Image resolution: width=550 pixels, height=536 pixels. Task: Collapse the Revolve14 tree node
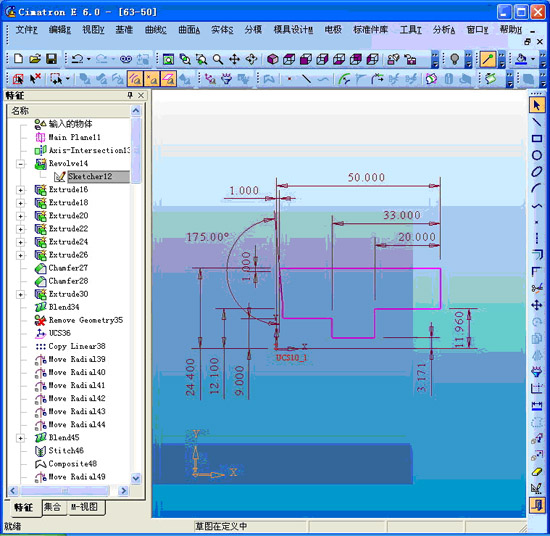click(x=21, y=164)
